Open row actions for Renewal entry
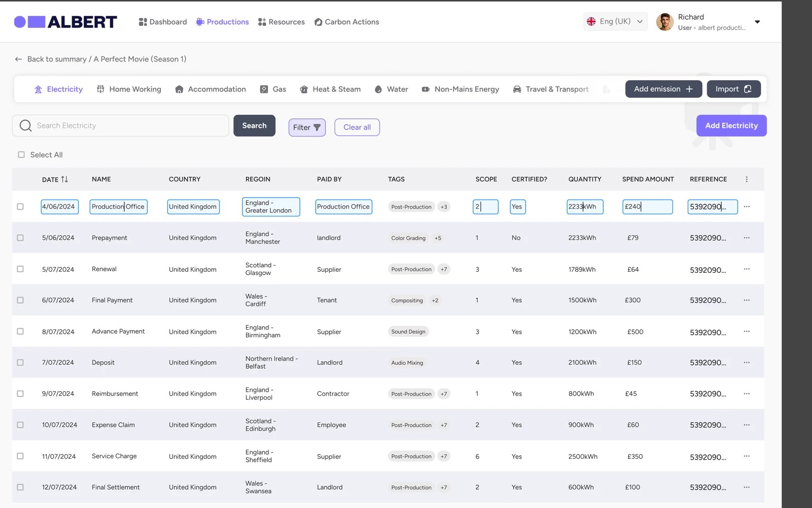 point(747,269)
